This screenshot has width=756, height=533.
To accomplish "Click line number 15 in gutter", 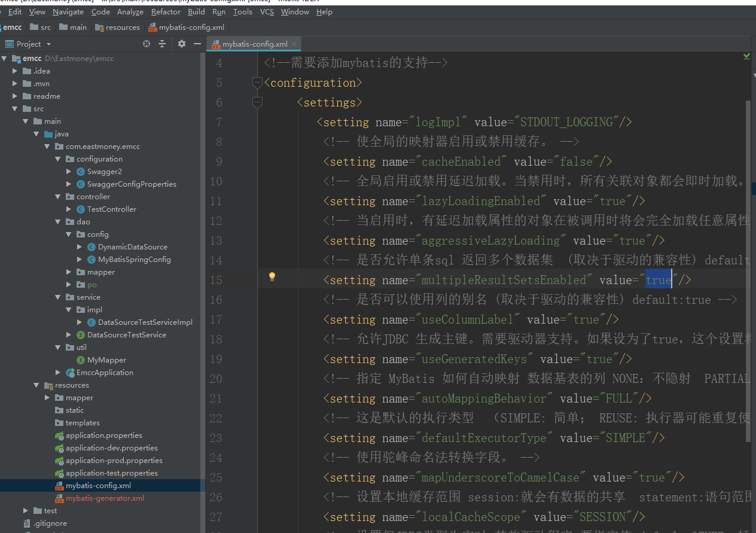I will [x=215, y=280].
